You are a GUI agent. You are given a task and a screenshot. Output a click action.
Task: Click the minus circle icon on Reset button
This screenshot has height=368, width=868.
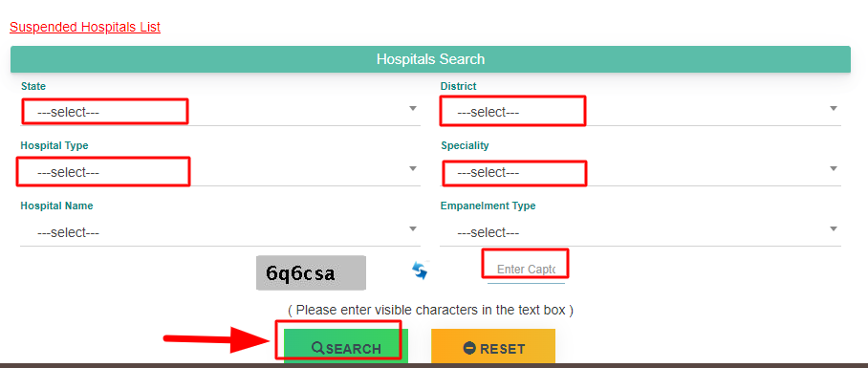469,349
